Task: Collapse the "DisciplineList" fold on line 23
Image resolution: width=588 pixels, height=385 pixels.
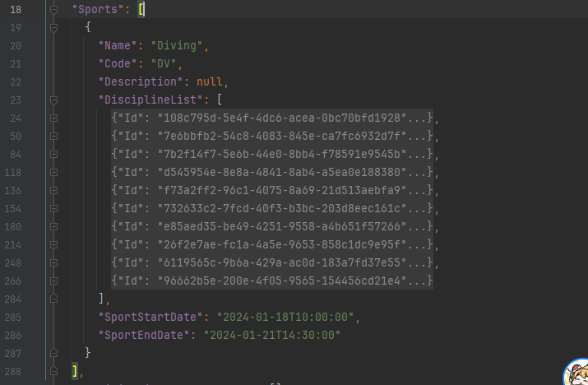Action: [53, 100]
